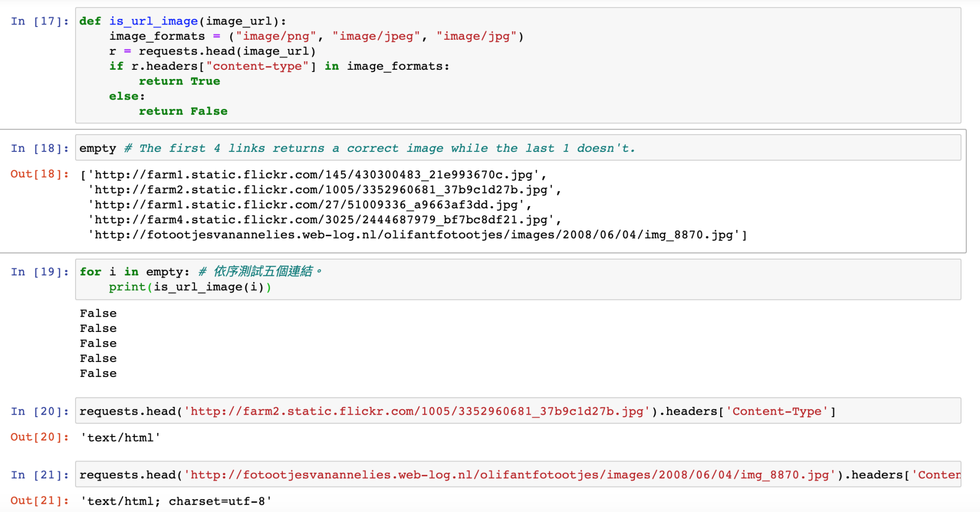Click the In [20] requests.head code cell
Viewport: 980px width, 512px height.
point(518,411)
